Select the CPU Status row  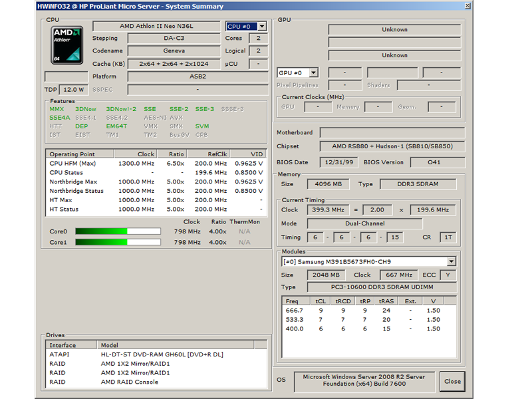pos(156,172)
